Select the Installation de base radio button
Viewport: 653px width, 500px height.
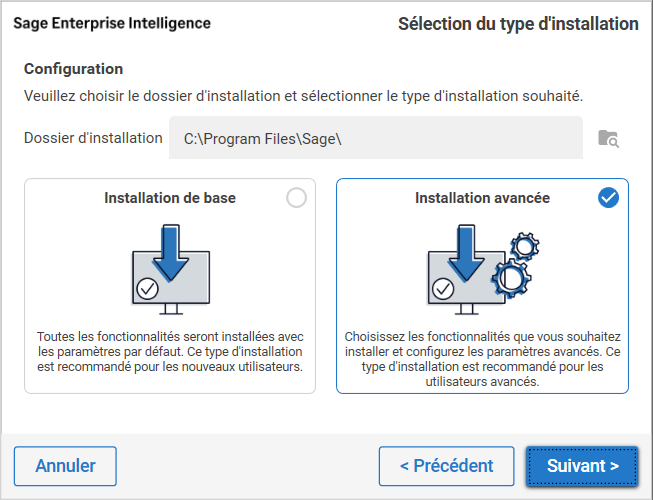[296, 198]
